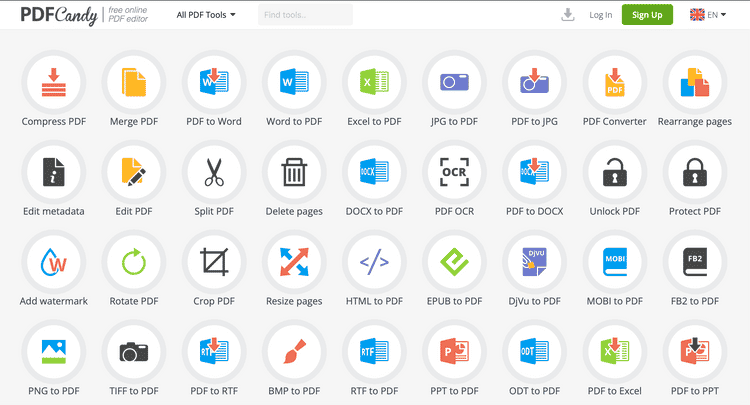Open the DjVu to PDF icon
Image resolution: width=750 pixels, height=405 pixels.
[534, 262]
